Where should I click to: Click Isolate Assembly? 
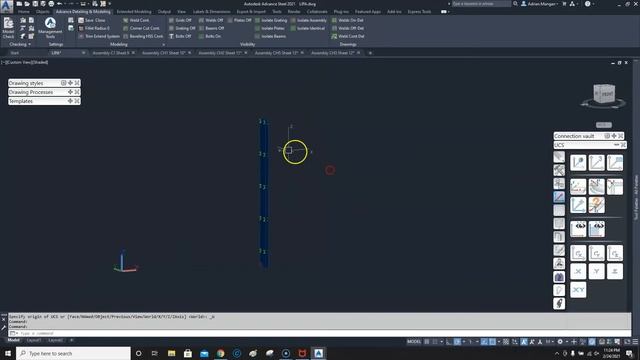pos(309,20)
